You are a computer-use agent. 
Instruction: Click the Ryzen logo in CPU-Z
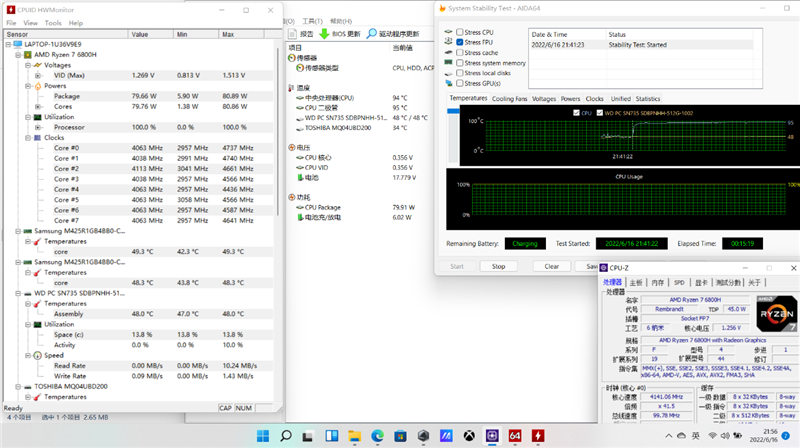click(x=776, y=314)
